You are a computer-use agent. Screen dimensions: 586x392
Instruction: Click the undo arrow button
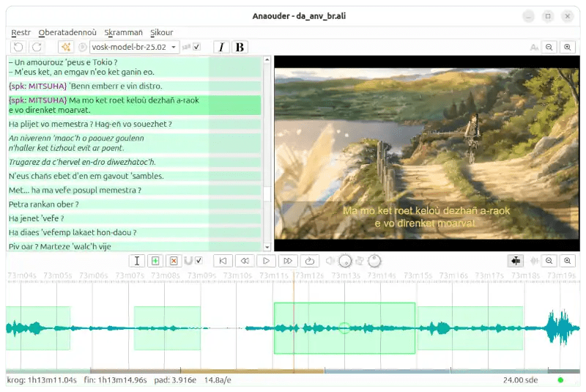pyautogui.click(x=18, y=47)
